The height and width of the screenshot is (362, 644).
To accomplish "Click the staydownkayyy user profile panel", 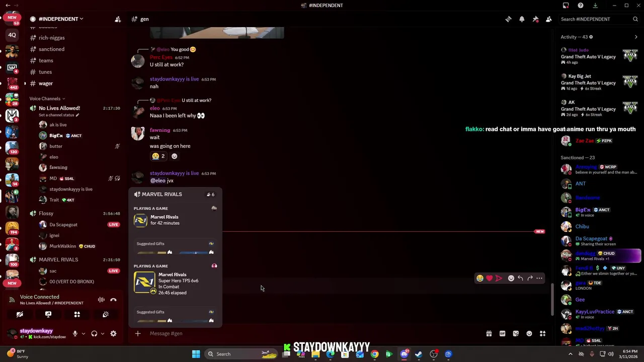I will pos(38,333).
